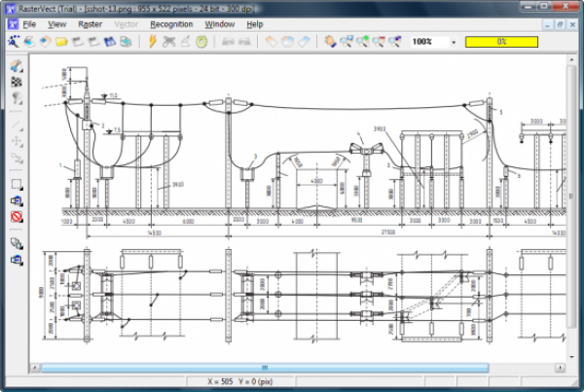Select the checkered pattern tool in left sidebar
This screenshot has height=392, width=584.
click(17, 83)
